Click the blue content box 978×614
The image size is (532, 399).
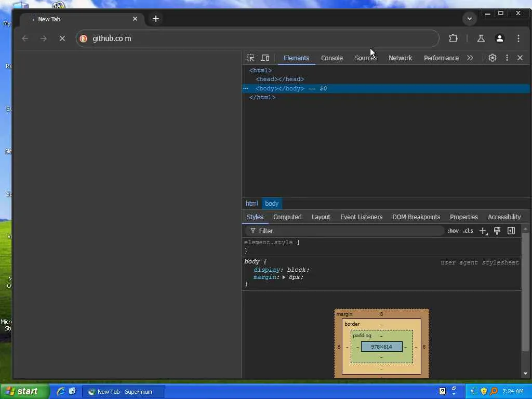point(381,347)
